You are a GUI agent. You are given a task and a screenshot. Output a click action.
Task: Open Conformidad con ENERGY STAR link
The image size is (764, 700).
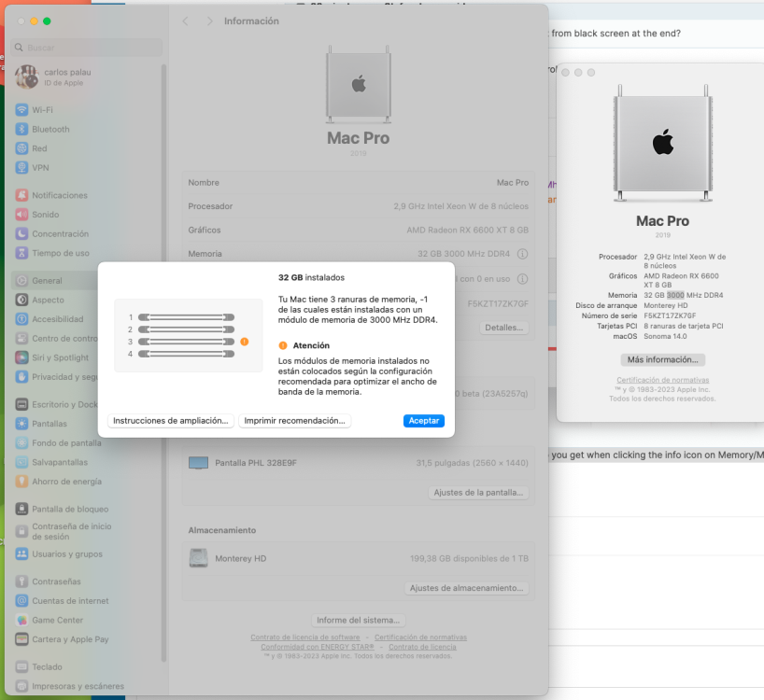(318, 647)
